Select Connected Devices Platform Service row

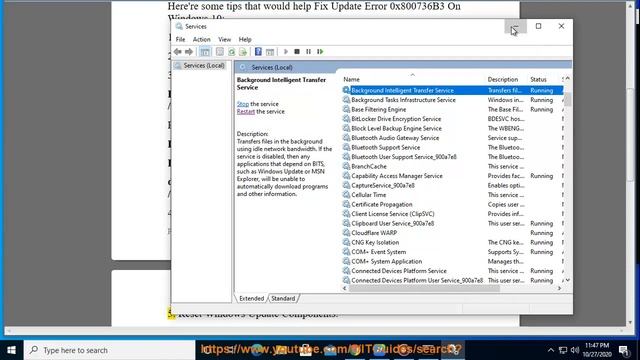[453, 271]
